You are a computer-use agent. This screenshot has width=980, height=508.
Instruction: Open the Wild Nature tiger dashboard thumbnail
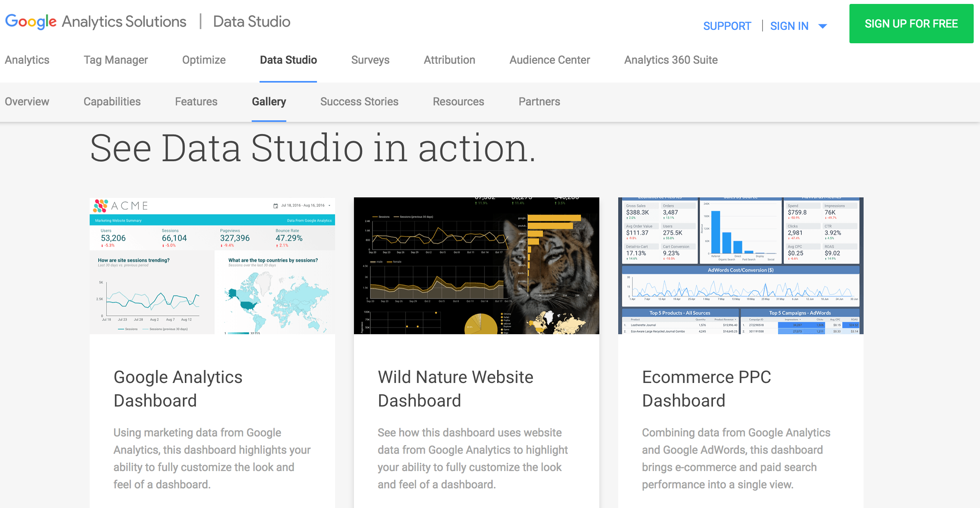click(x=476, y=266)
